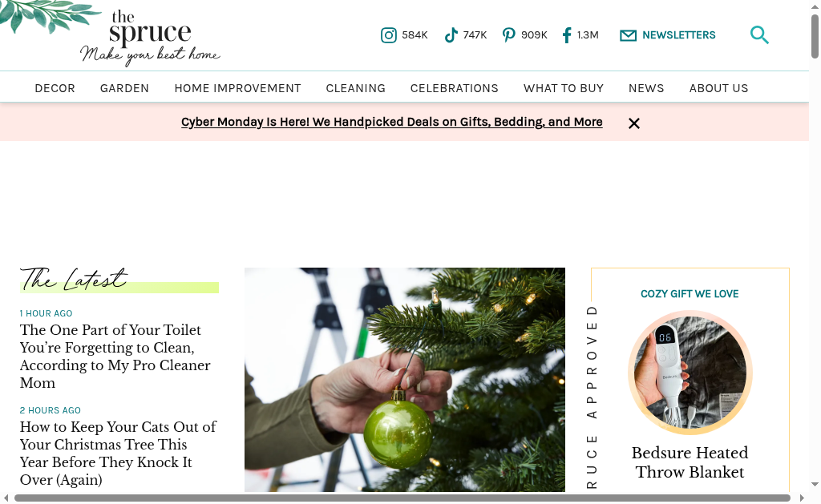This screenshot has width=821, height=504.
Task: Open cats and Christmas tree article
Action: [x=118, y=454]
